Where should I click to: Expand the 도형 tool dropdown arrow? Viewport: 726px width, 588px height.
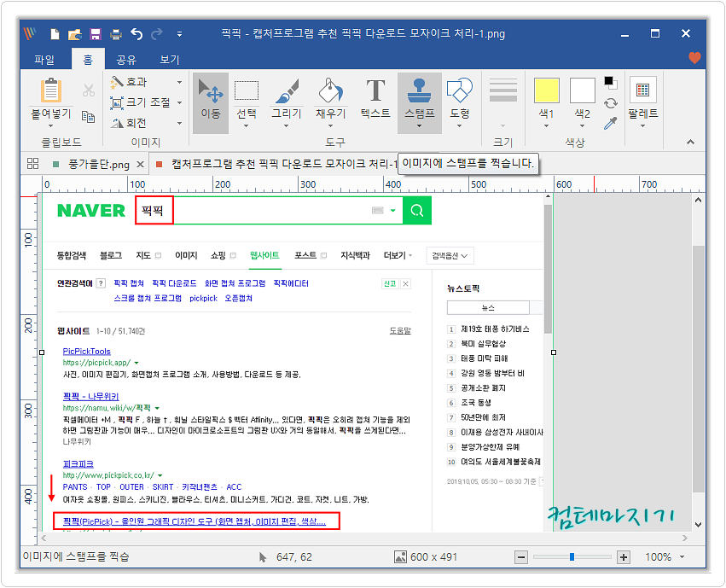click(459, 126)
